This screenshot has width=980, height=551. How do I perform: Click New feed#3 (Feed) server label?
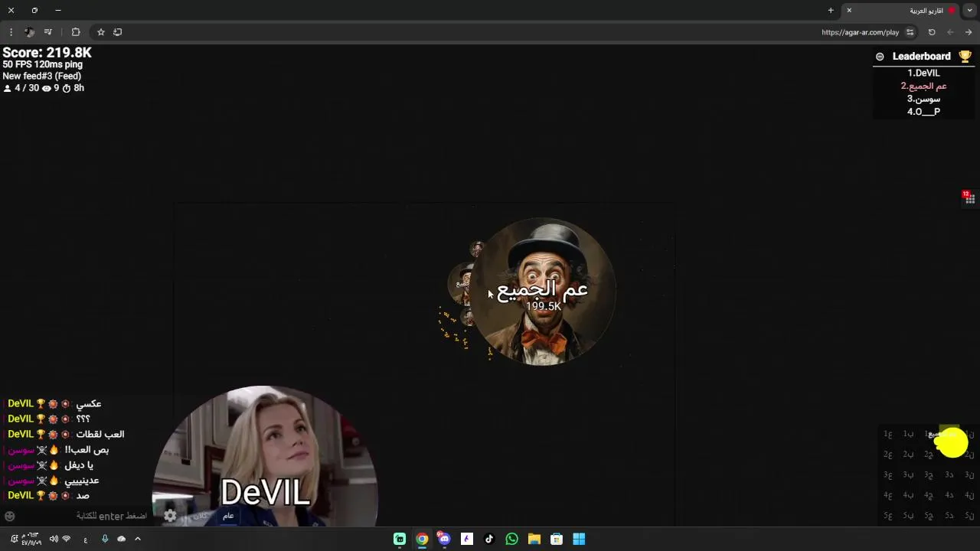(x=41, y=77)
